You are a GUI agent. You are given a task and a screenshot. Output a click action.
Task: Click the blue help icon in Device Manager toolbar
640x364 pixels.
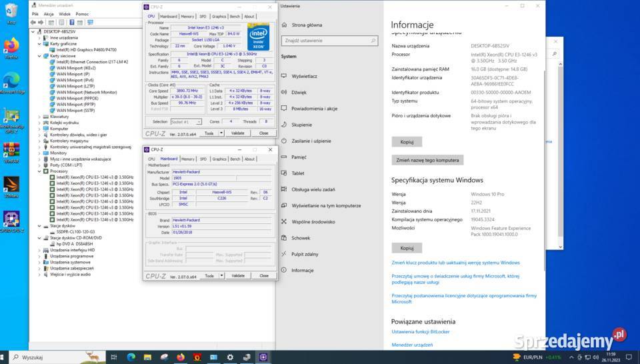[x=72, y=23]
